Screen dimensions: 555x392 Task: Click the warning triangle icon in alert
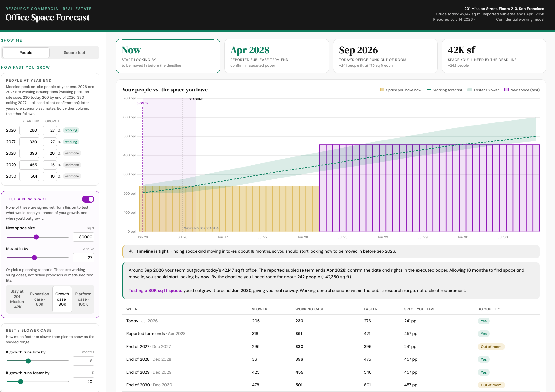click(x=131, y=251)
